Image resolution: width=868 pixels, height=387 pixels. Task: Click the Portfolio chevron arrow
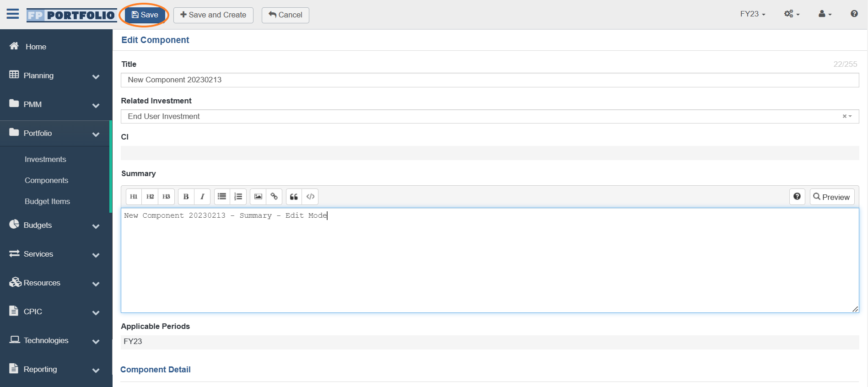[x=96, y=134]
